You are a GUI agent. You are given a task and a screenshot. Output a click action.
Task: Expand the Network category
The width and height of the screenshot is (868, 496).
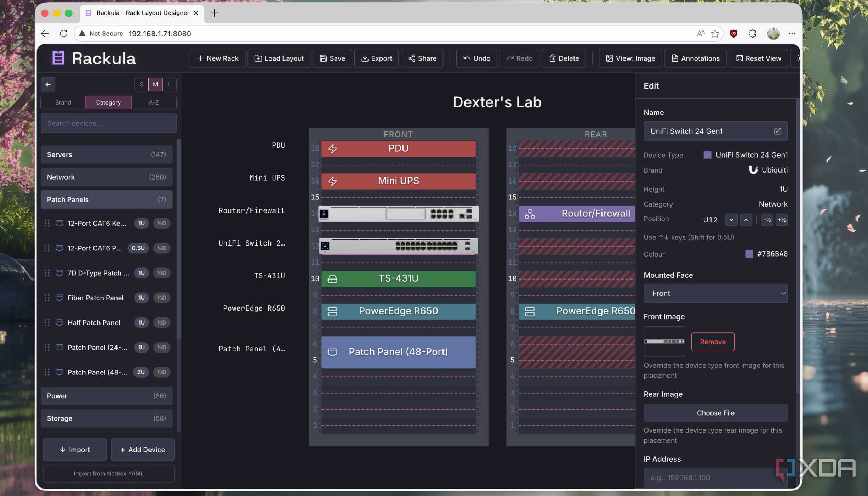pos(107,177)
